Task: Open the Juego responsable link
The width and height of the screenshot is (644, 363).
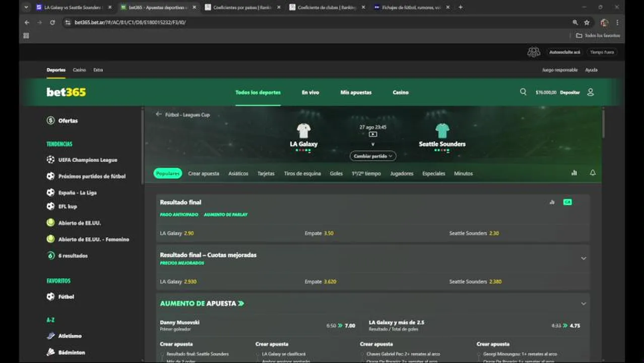Action: (x=560, y=70)
